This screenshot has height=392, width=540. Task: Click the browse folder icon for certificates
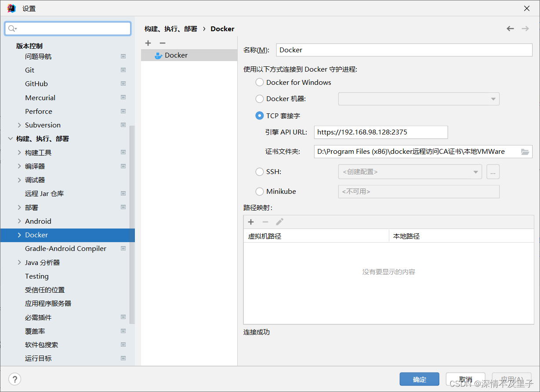(x=525, y=152)
